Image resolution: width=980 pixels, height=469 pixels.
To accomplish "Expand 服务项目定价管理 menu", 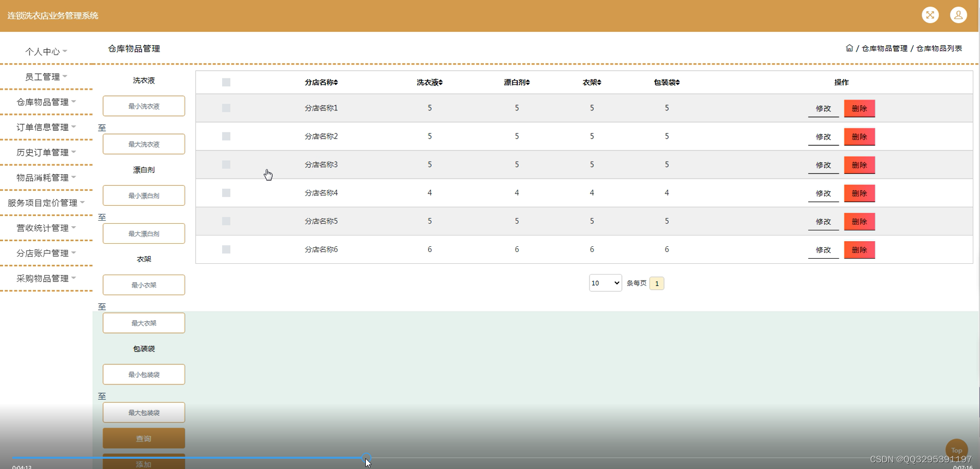I will point(46,202).
